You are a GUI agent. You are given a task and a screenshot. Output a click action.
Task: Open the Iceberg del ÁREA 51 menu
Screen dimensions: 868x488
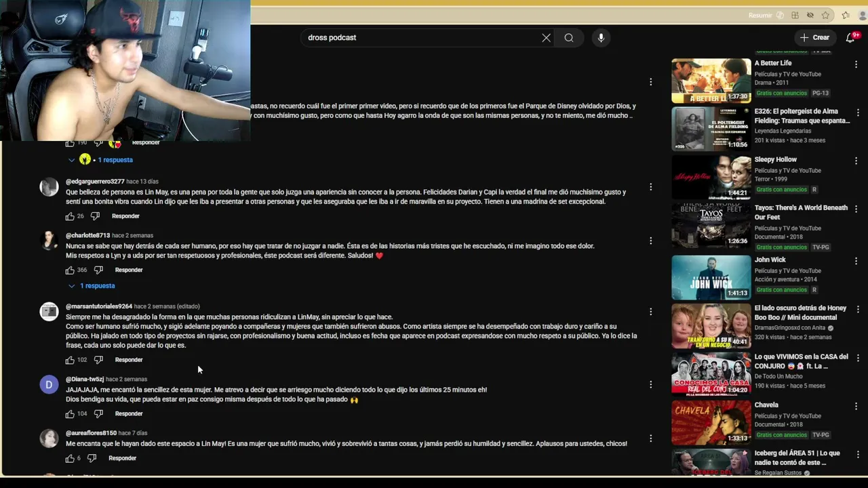[856, 454]
